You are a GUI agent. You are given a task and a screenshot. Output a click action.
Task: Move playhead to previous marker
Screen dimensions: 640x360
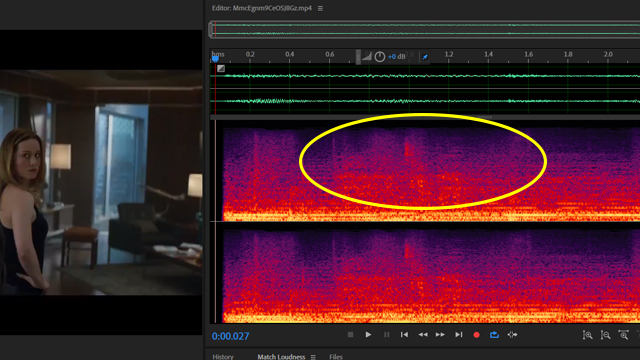404,335
